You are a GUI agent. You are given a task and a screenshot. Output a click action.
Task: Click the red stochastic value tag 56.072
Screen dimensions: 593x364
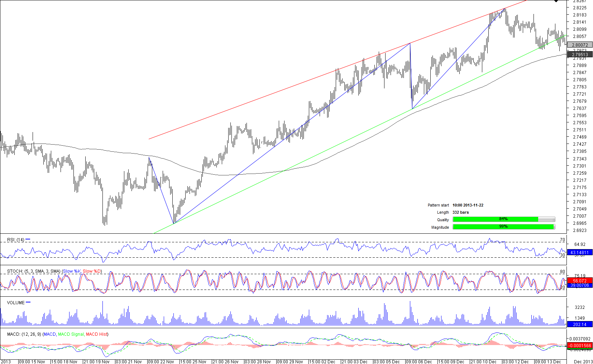tap(579, 281)
